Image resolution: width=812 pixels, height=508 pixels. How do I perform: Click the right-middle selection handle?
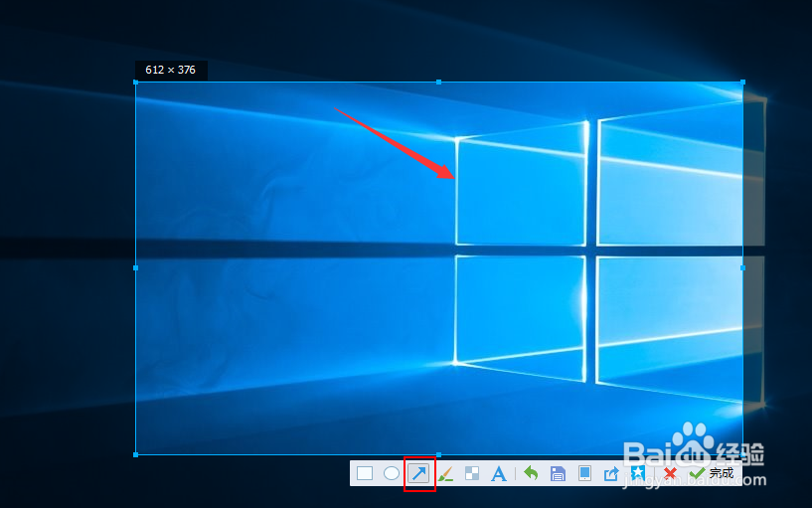(x=742, y=268)
